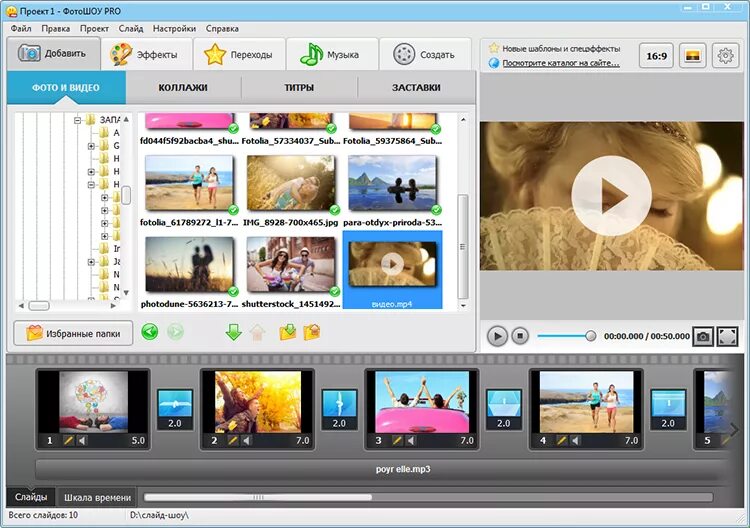Click the slide background image icon
Image resolution: width=750 pixels, height=528 pixels.
pos(693,56)
